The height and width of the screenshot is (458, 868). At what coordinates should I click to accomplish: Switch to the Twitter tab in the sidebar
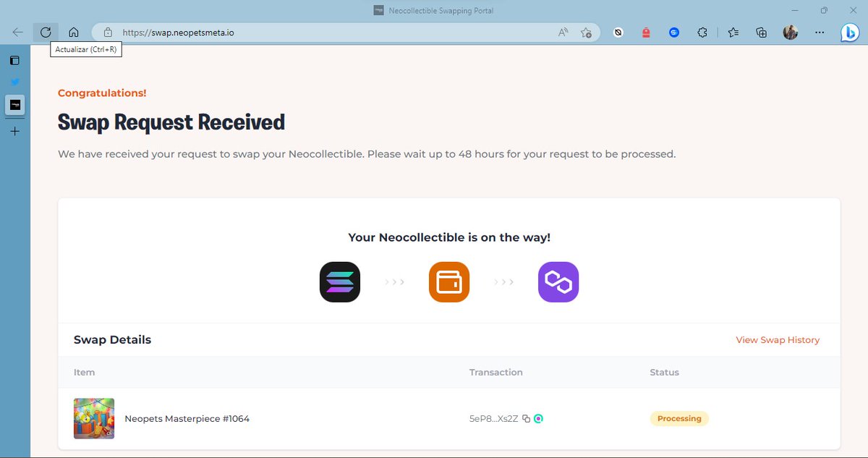[14, 82]
